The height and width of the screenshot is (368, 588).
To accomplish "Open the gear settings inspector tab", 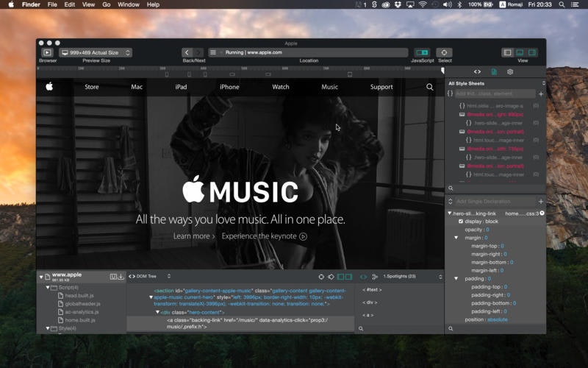I will click(x=510, y=71).
